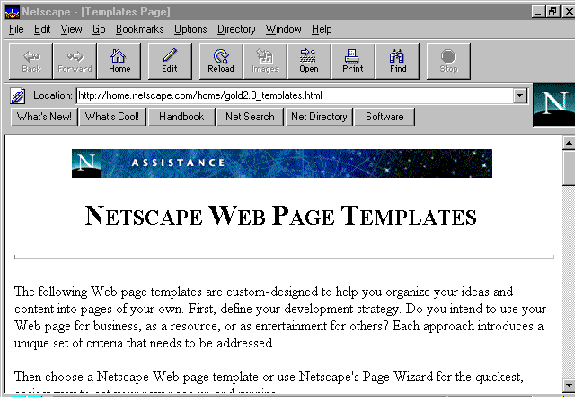The image size is (575, 397).
Task: Print the page with the Print button
Action: (353, 61)
